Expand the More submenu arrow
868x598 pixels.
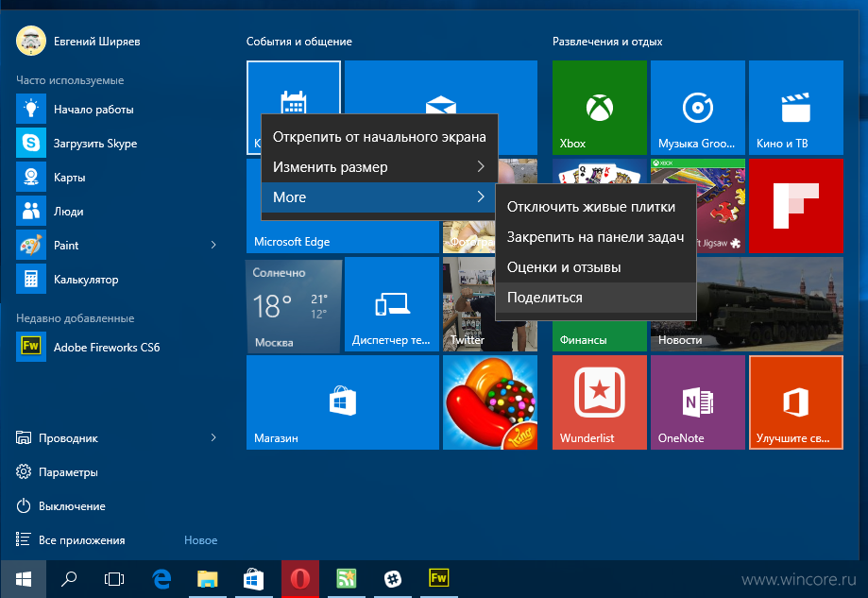coord(481,196)
